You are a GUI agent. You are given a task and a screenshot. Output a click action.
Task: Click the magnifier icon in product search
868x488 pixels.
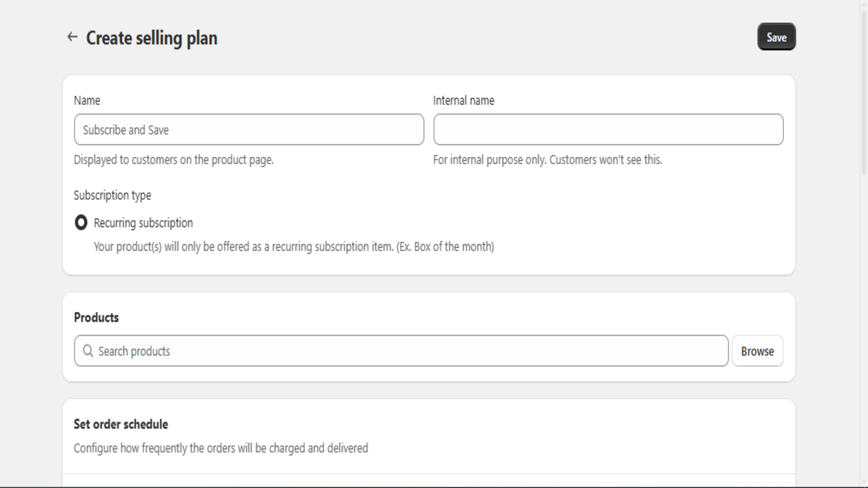(x=88, y=351)
